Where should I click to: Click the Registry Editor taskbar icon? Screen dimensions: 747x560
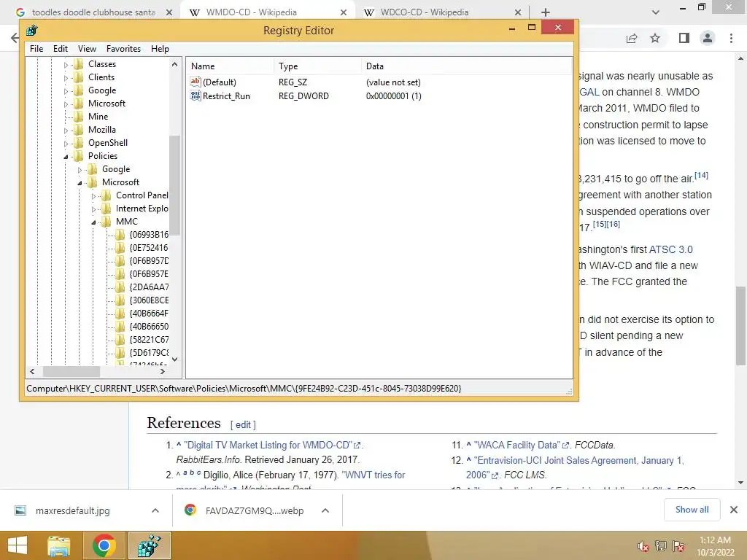coord(149,545)
